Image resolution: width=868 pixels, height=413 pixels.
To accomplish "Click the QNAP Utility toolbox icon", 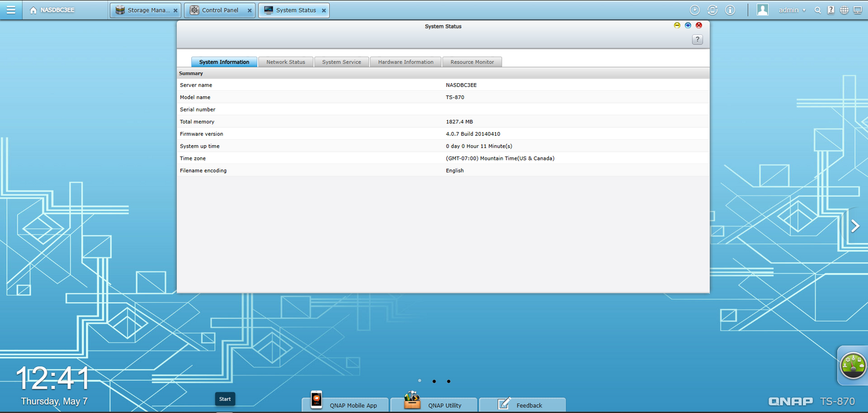I will coord(412,400).
